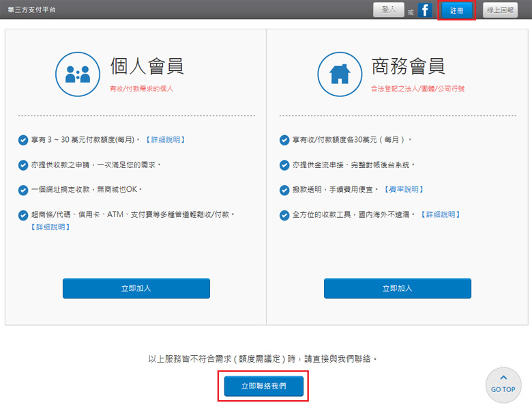Viewport: 532px width, 409px height.
Task: Click checkmark beside 全方位的收款工具
Action: click(284, 215)
